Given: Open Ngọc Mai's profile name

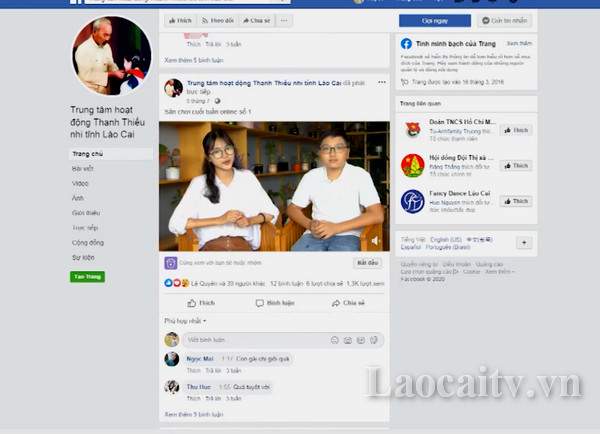Looking at the screenshot, I should [x=200, y=359].
